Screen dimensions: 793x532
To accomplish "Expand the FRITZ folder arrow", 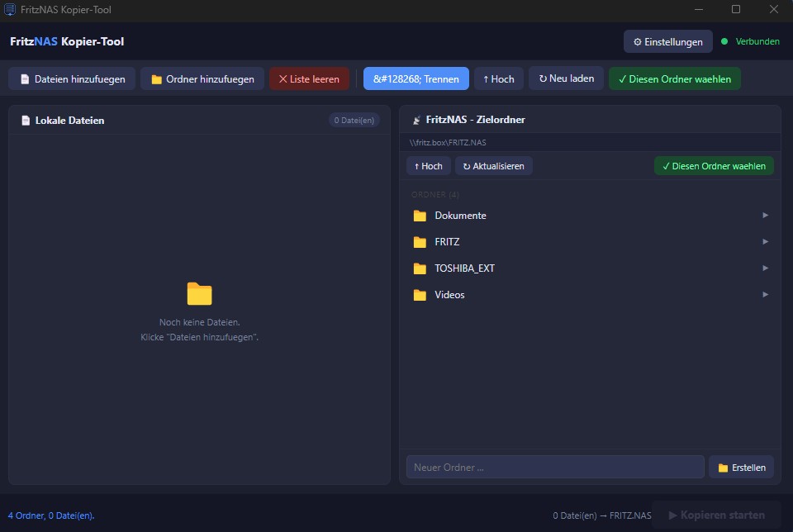I will point(765,242).
